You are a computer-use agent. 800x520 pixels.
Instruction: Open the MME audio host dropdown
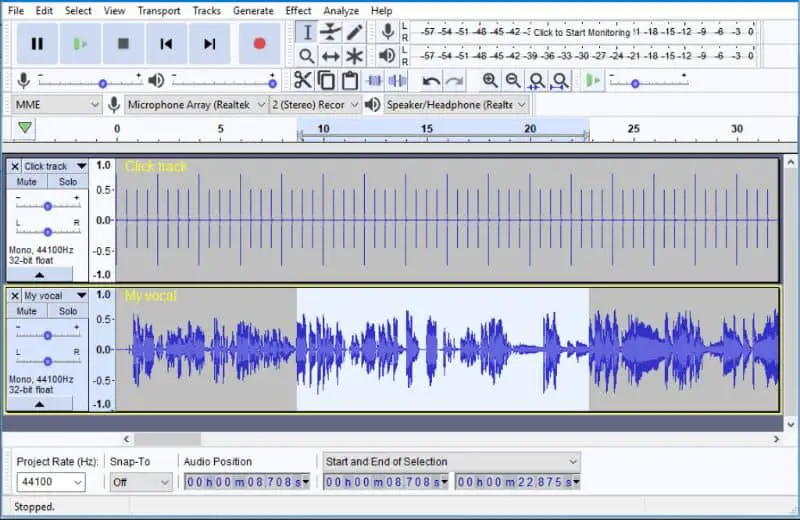click(58, 104)
